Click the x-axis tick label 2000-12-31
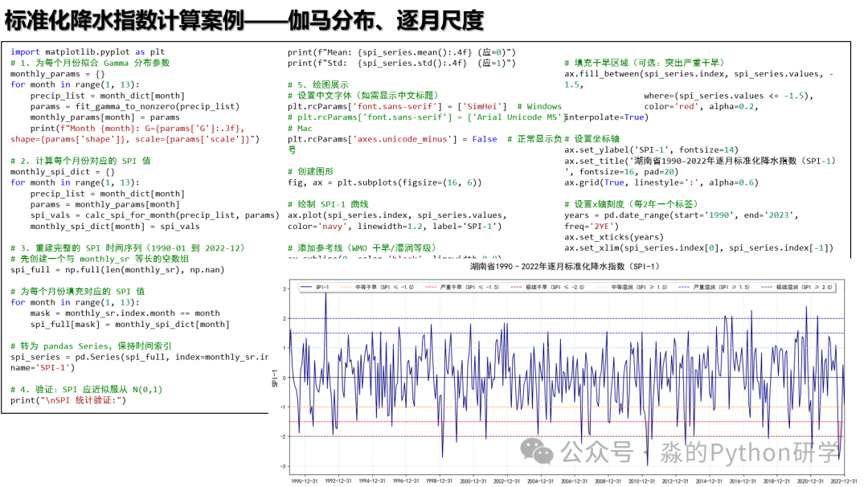The height and width of the screenshot is (487, 868). [473, 481]
